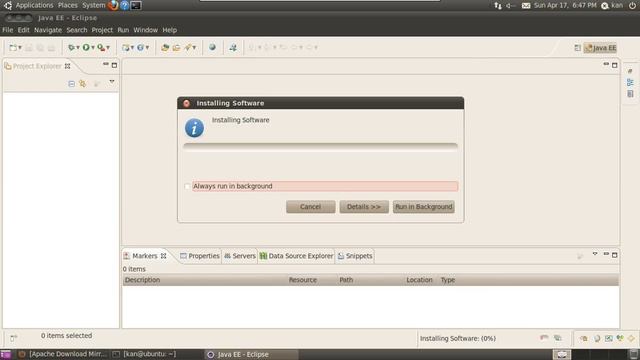This screenshot has height=360, width=640.
Task: Switch to the Markers tab
Action: point(144,256)
